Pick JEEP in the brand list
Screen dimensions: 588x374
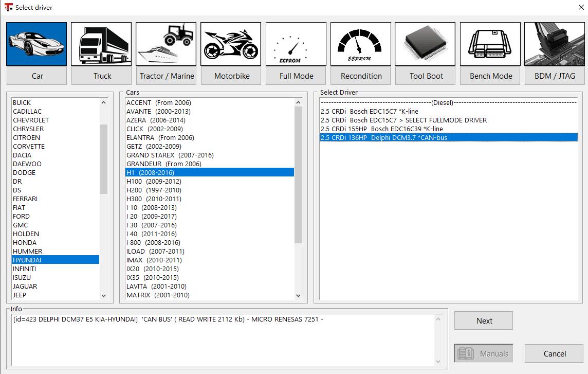(x=56, y=295)
